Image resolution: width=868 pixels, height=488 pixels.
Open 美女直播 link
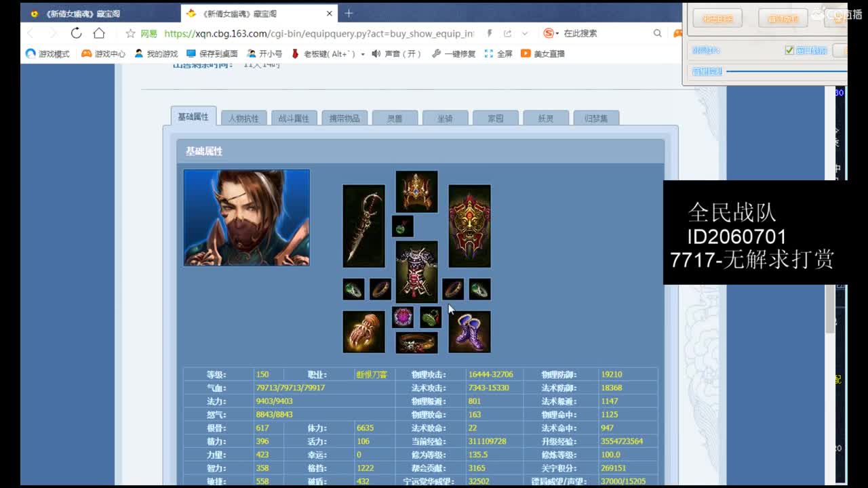(542, 54)
